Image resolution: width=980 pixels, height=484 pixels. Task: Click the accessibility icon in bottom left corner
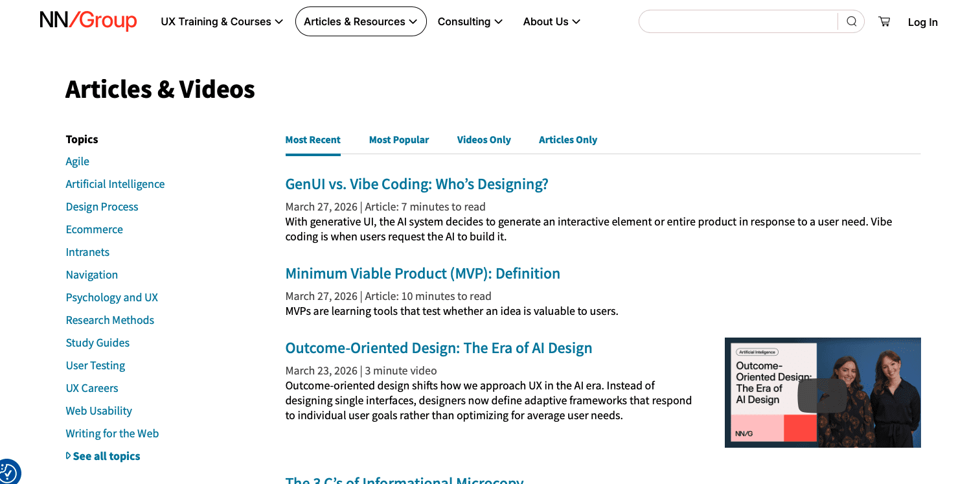click(x=10, y=473)
